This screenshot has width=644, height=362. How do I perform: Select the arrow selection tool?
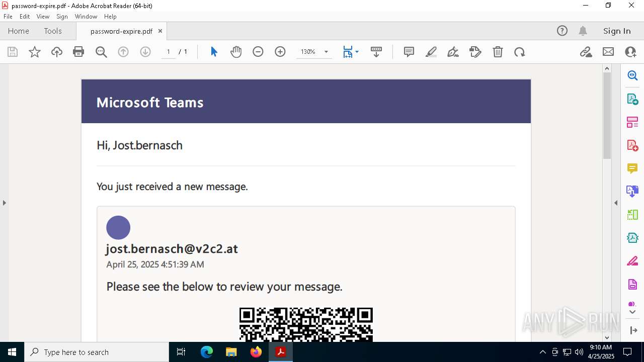214,52
